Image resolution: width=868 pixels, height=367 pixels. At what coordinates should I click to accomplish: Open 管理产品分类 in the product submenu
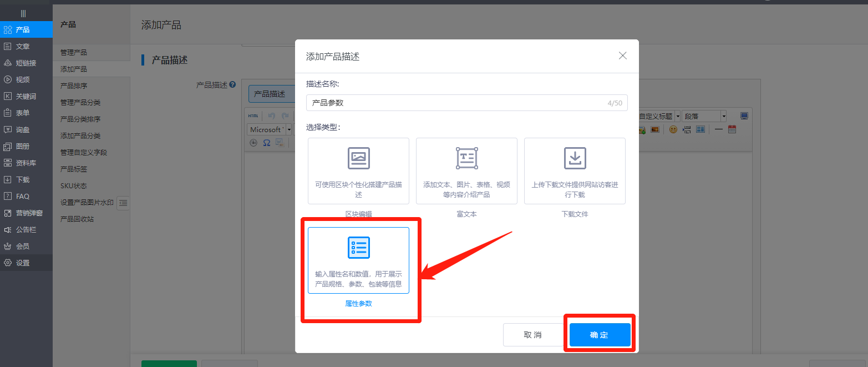pyautogui.click(x=80, y=103)
